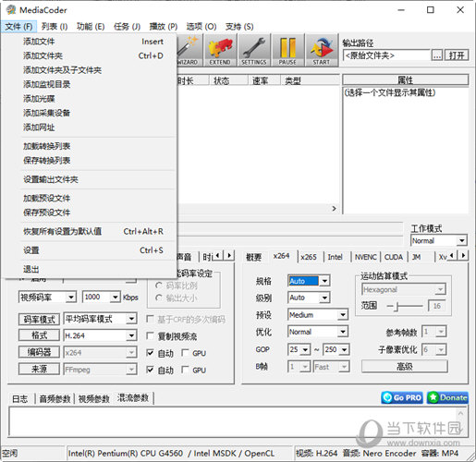The width and height of the screenshot is (476, 462).
Task: Open 预设 Medium dropdown
Action: 342,315
